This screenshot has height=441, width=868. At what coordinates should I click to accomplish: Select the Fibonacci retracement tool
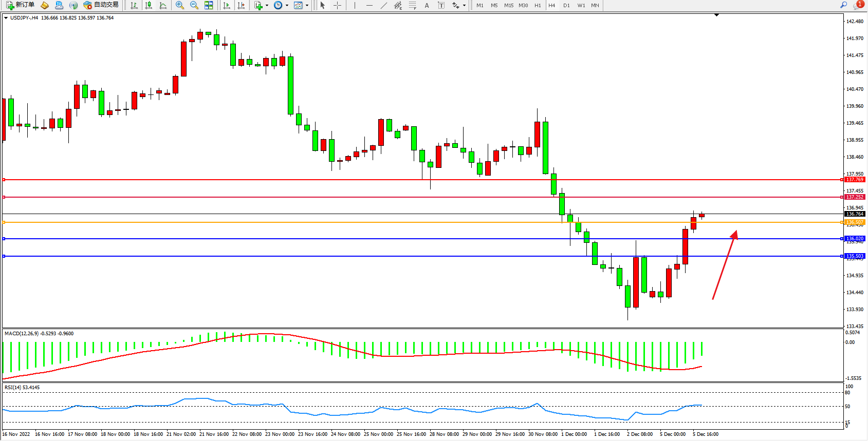pos(412,5)
